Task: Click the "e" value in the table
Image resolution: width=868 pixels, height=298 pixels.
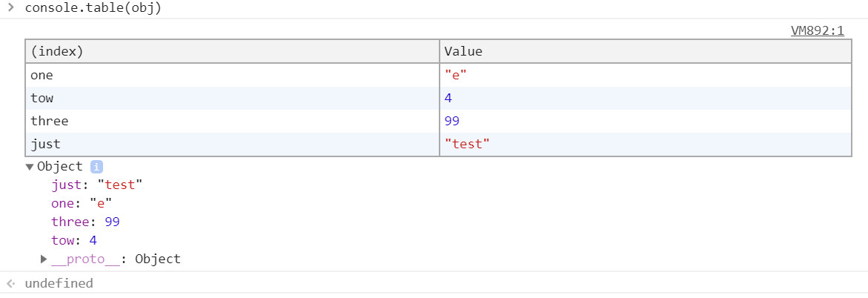Action: click(456, 75)
